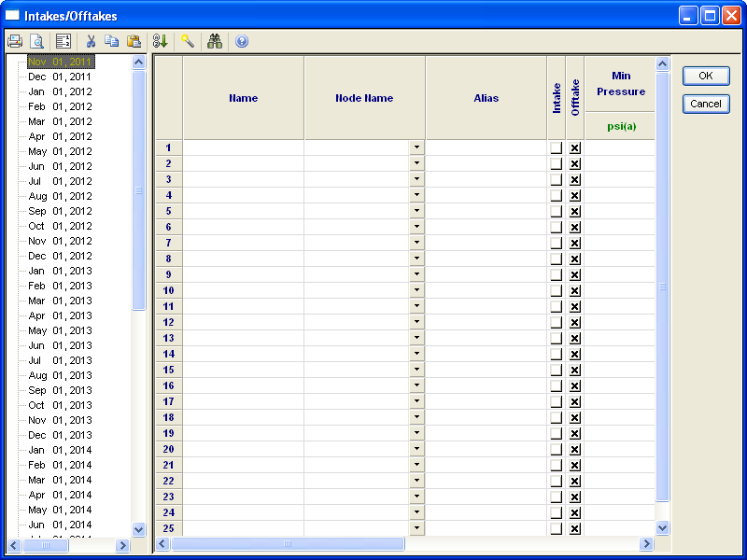Open Help with the question mark icon
This screenshot has width=747, height=560.
coord(242,41)
